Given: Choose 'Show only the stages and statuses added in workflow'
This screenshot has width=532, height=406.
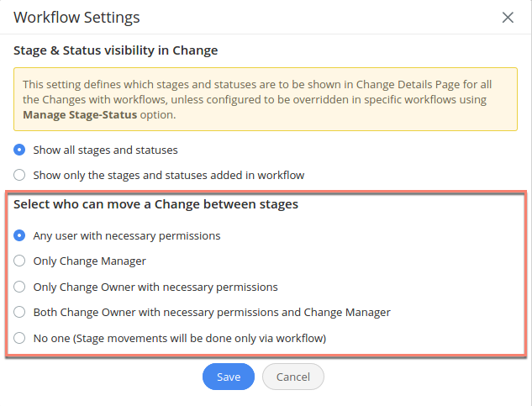Looking at the screenshot, I should [19, 176].
